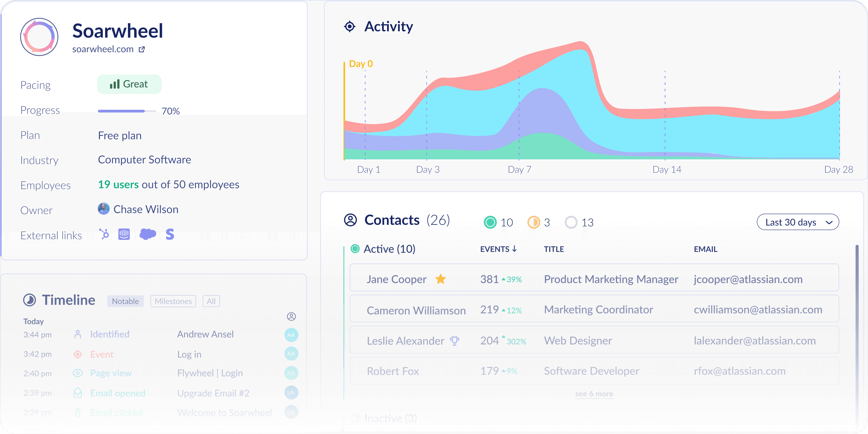
Task: Click trophy icon beside Leslie Alexander
Action: 455,341
